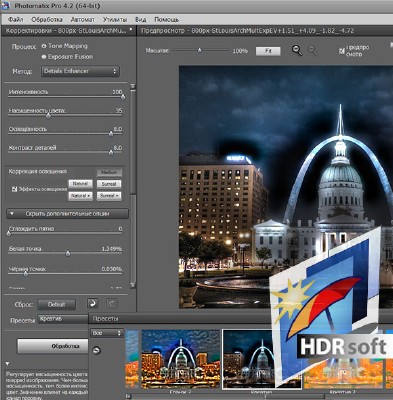This screenshot has height=400, width=393.
Task: Click the Насыщенность цвета value 35
Action: [x=119, y=110]
